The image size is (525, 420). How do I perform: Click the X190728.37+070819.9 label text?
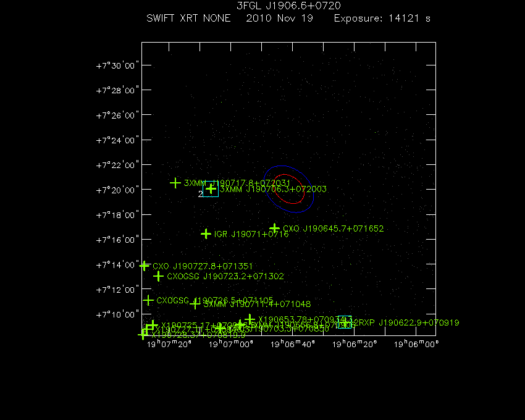(198, 335)
